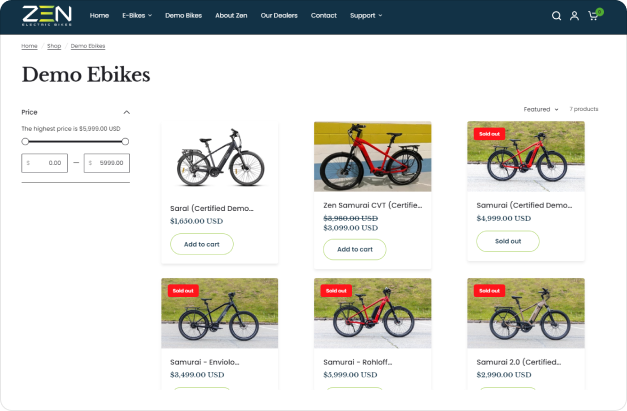Open the search icon in header
Viewport: 627px width, 411px height.
pos(556,16)
